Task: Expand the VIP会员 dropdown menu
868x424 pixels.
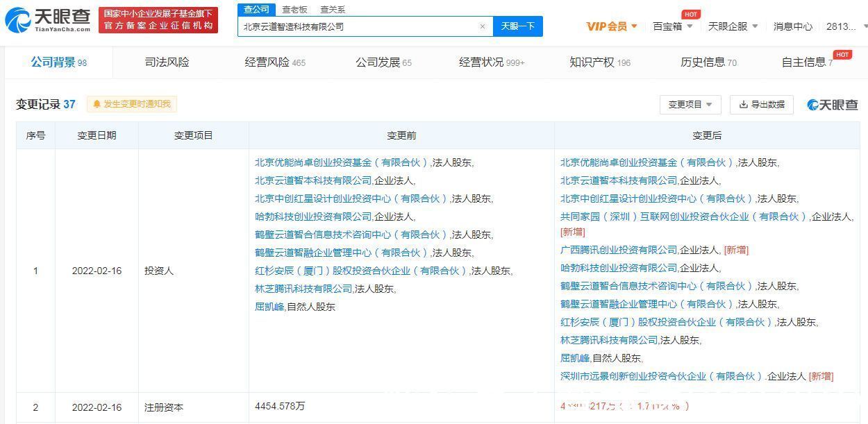Action: point(610,26)
